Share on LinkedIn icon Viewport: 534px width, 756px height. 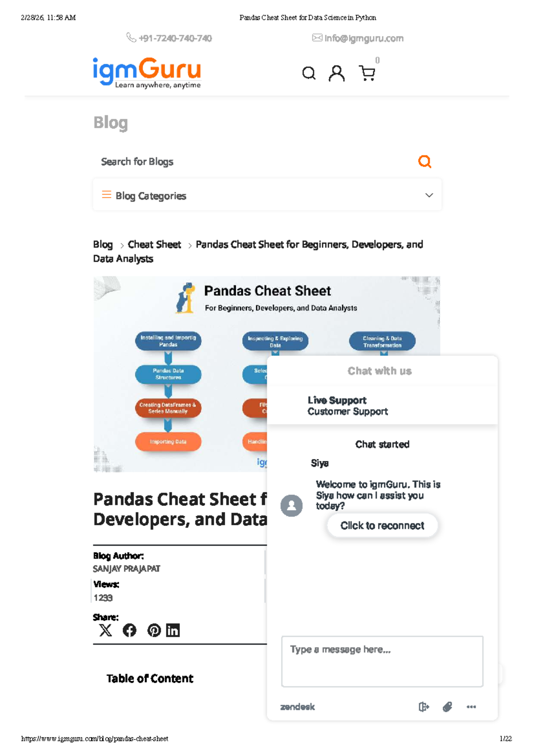click(173, 630)
